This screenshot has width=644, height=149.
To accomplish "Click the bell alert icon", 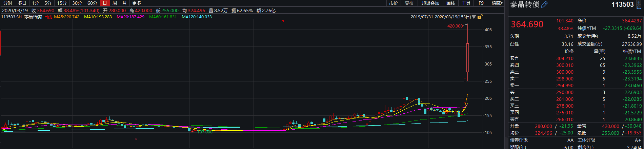I will (x=639, y=7).
